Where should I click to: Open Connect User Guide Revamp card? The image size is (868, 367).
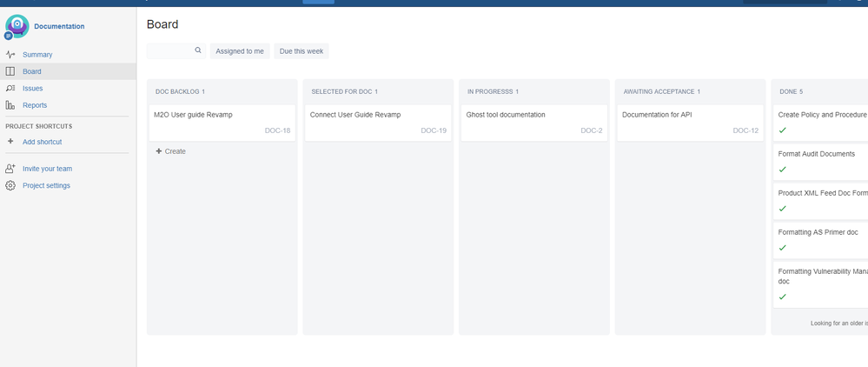[x=378, y=123]
